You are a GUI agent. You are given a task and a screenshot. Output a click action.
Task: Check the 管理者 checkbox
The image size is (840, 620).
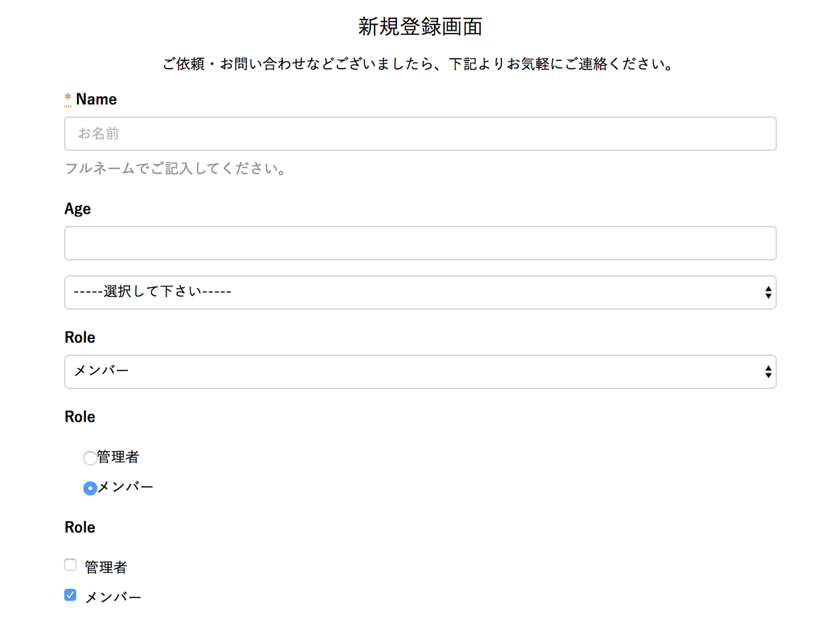tap(70, 564)
